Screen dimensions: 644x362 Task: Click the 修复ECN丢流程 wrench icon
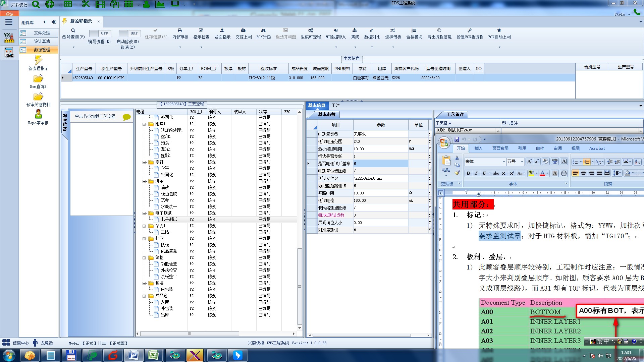(x=470, y=31)
